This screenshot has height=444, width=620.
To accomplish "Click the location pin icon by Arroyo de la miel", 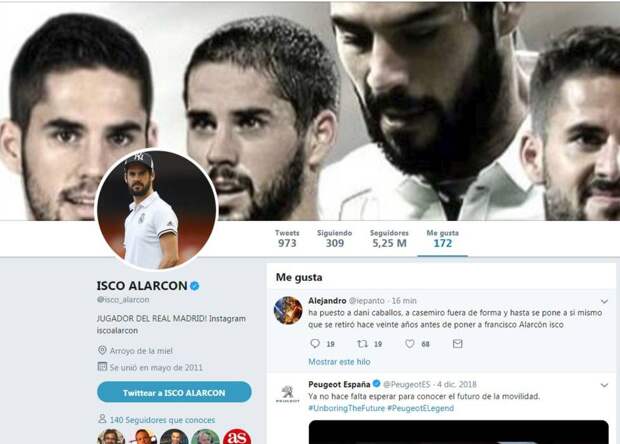I will pos(102,350).
